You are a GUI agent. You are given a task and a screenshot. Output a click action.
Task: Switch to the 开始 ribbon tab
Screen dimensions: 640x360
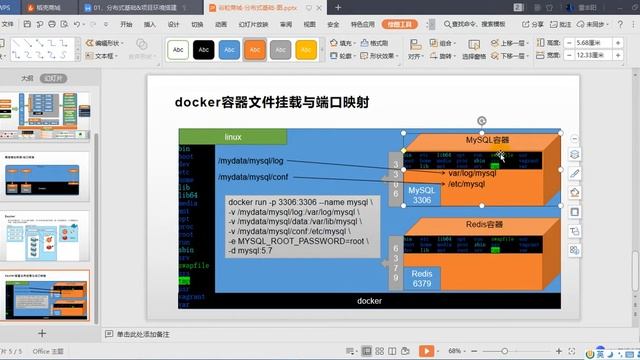(126, 24)
